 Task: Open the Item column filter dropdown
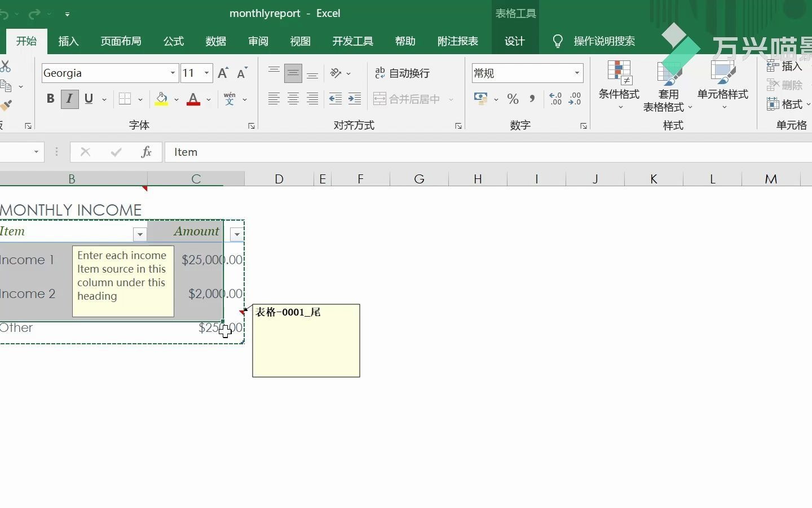(140, 234)
